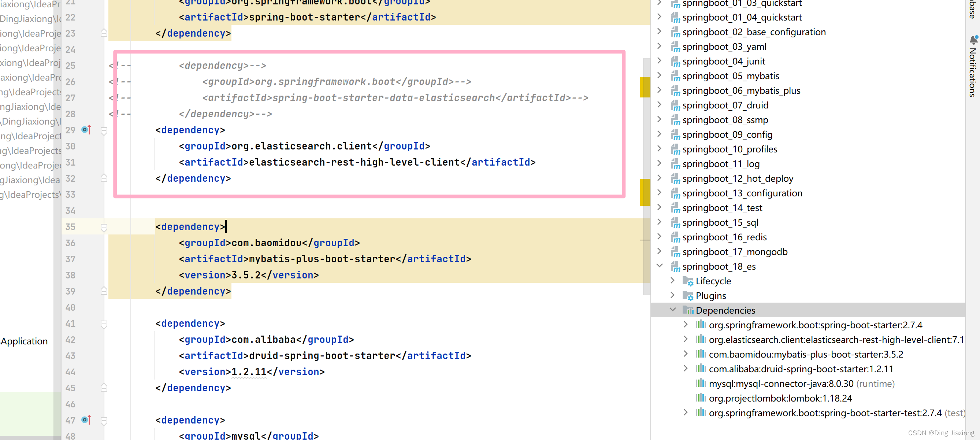Screen dimensions: 980x440
Task: Expand the spring-boot-starter:2.7.4 dependency
Action: coord(686,325)
